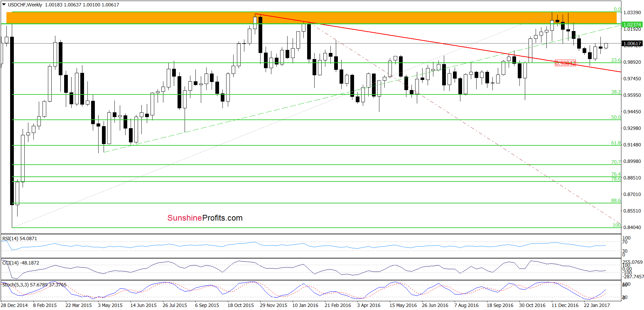Click the 14 Jun 2015 date axis label
Screen dimensions: 644x310
point(143,305)
